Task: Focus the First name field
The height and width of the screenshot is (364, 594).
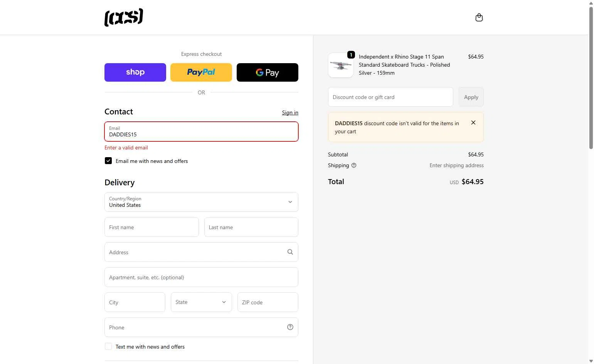Action: pyautogui.click(x=151, y=227)
